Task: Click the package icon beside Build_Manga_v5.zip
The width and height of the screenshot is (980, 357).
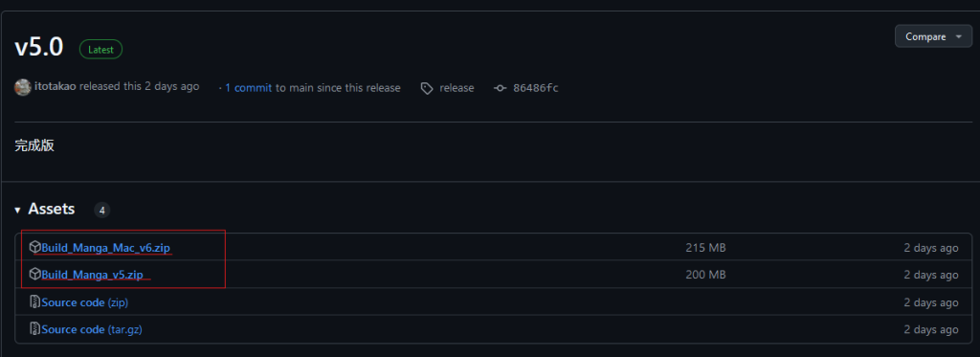Action: 35,274
